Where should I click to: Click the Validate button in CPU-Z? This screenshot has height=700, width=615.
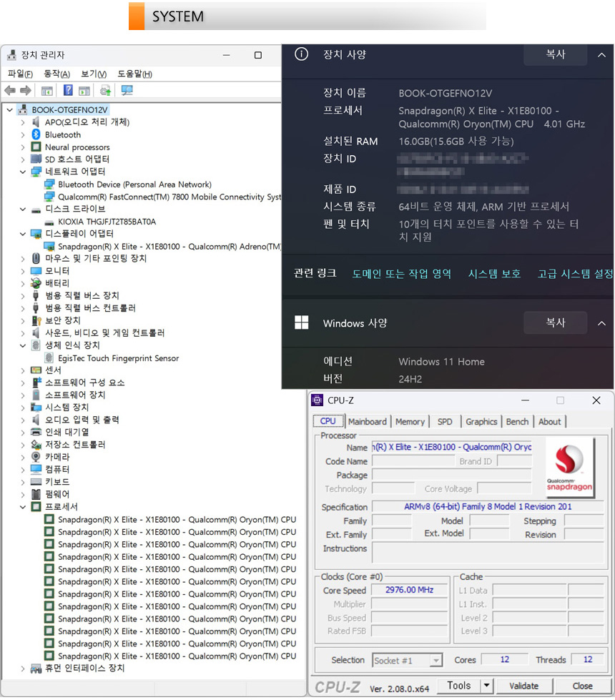tap(523, 686)
